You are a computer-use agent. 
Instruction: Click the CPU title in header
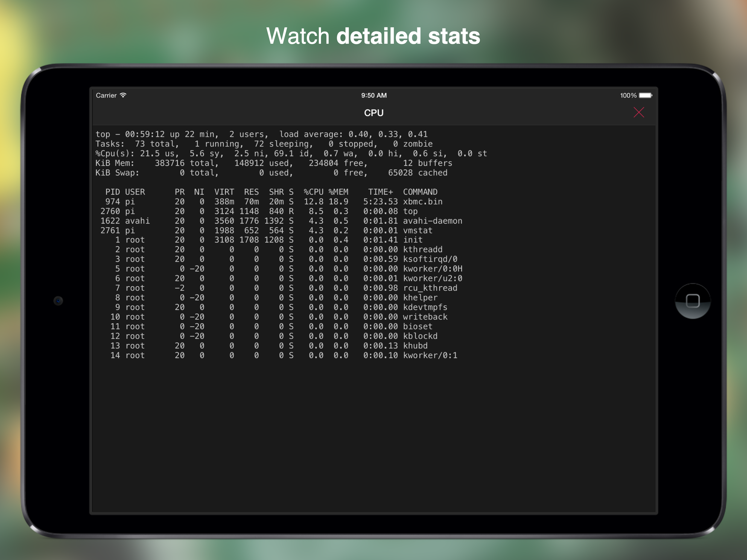pos(373,113)
